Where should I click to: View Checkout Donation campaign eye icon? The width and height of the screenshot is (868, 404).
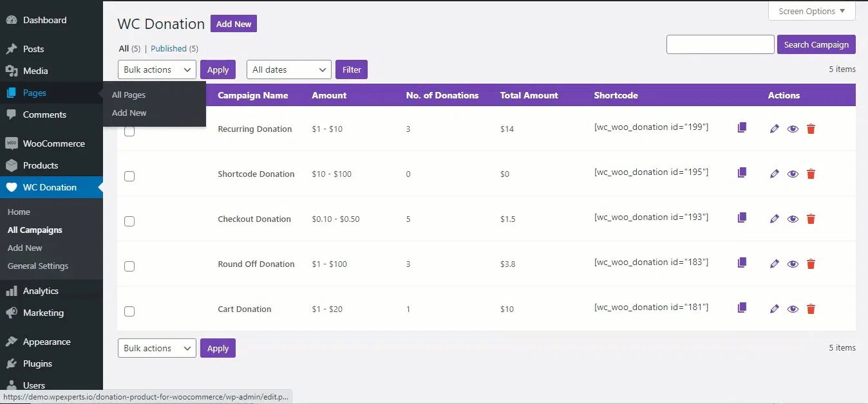[x=793, y=219]
